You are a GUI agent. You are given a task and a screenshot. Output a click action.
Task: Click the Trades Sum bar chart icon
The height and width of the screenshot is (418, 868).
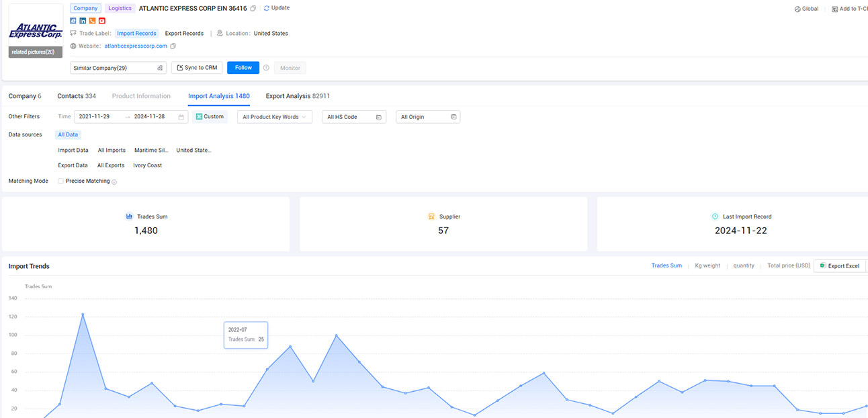[x=129, y=216]
